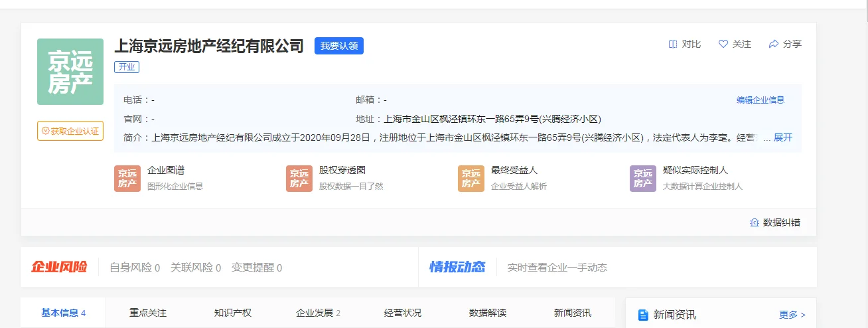Click the 自身风险 0 indicator
The width and height of the screenshot is (868, 328).
pyautogui.click(x=135, y=268)
